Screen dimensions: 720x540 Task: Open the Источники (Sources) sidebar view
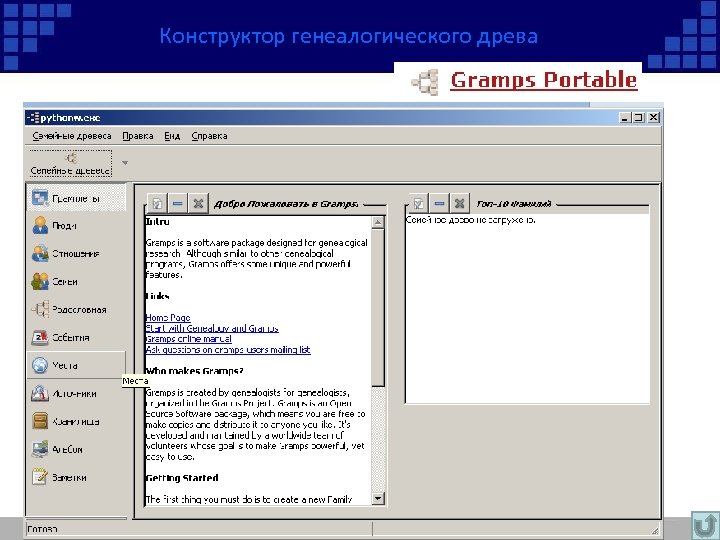click(x=76, y=394)
